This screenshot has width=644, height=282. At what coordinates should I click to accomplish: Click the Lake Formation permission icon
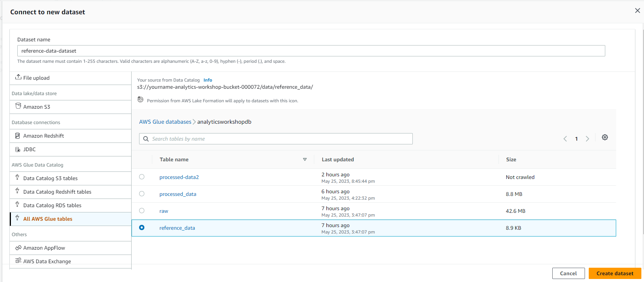click(x=141, y=100)
